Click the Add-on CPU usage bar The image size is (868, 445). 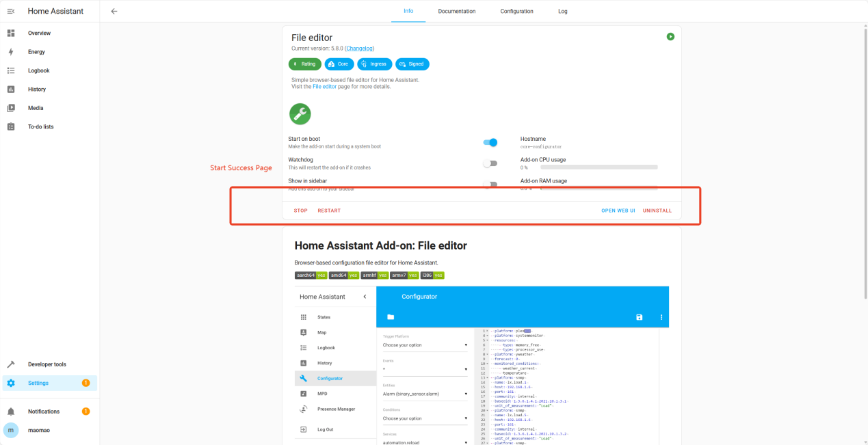pos(599,167)
